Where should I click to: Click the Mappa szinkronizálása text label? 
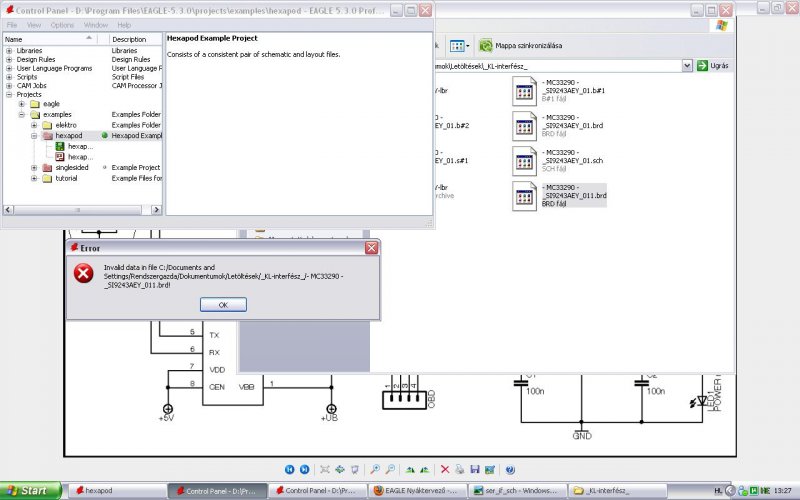click(x=529, y=45)
